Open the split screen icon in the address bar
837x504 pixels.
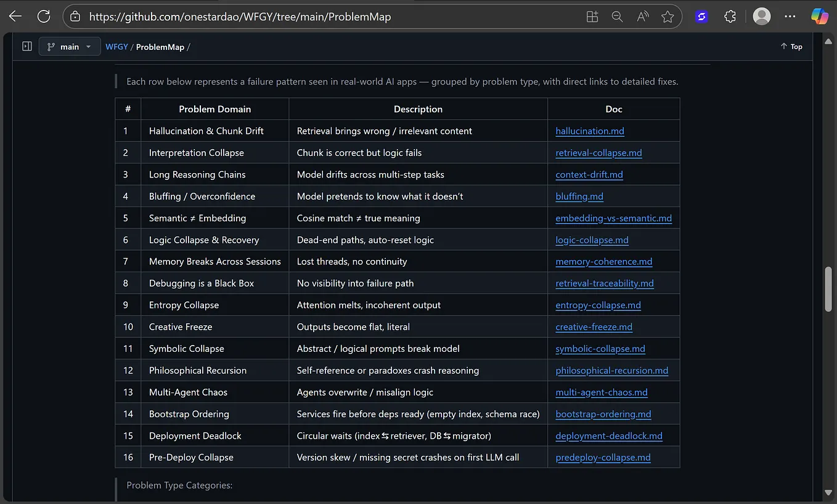click(592, 17)
